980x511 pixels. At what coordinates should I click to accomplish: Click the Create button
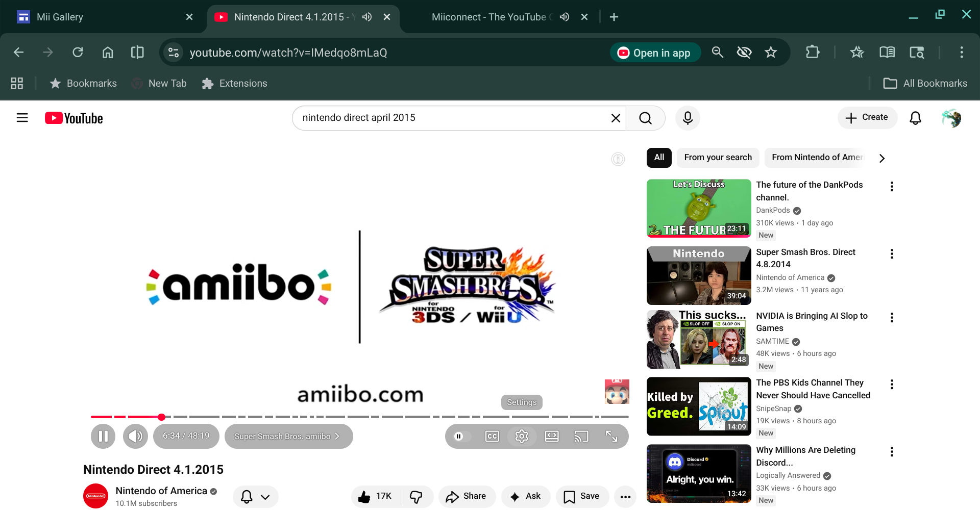coord(867,118)
